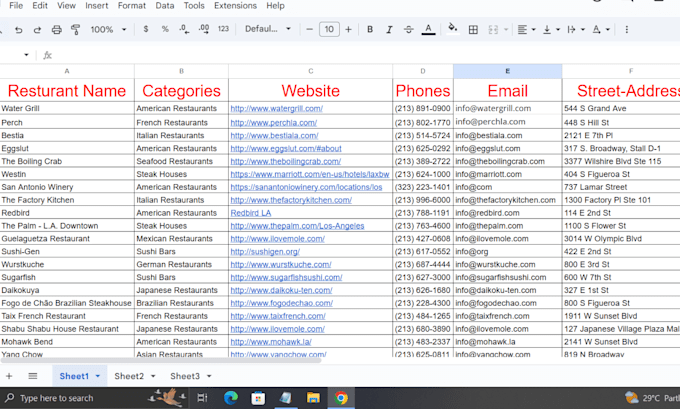The height and width of the screenshot is (409, 680).
Task: Open the font family Default dropdown
Action: [268, 29]
